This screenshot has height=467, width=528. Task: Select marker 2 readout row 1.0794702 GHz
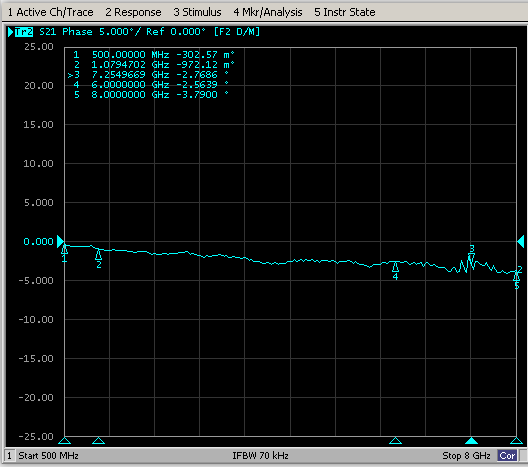pos(154,65)
